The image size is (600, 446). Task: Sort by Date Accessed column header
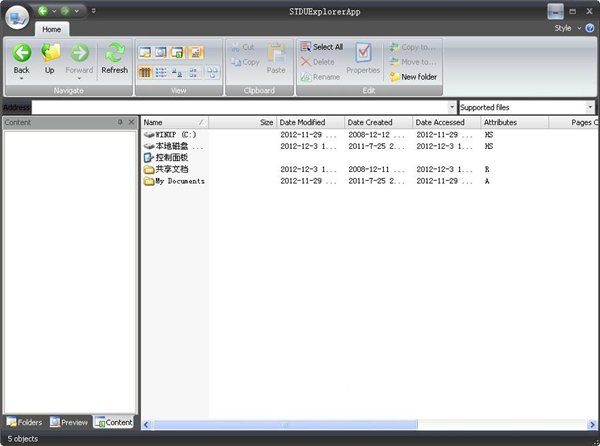447,122
